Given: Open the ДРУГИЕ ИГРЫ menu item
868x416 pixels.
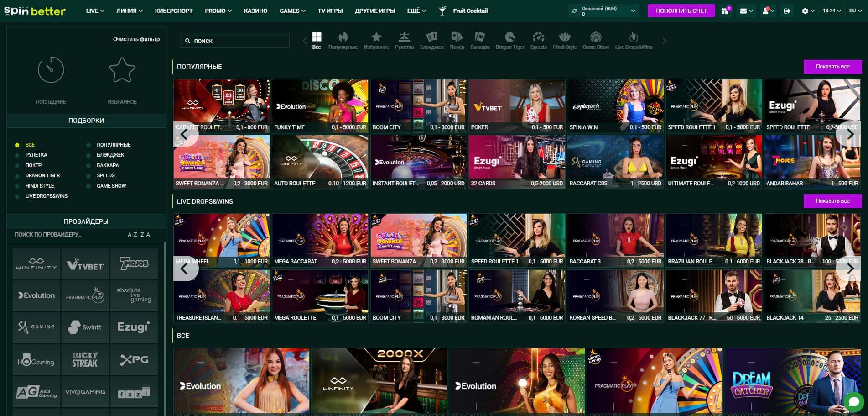Looking at the screenshot, I should 375,11.
